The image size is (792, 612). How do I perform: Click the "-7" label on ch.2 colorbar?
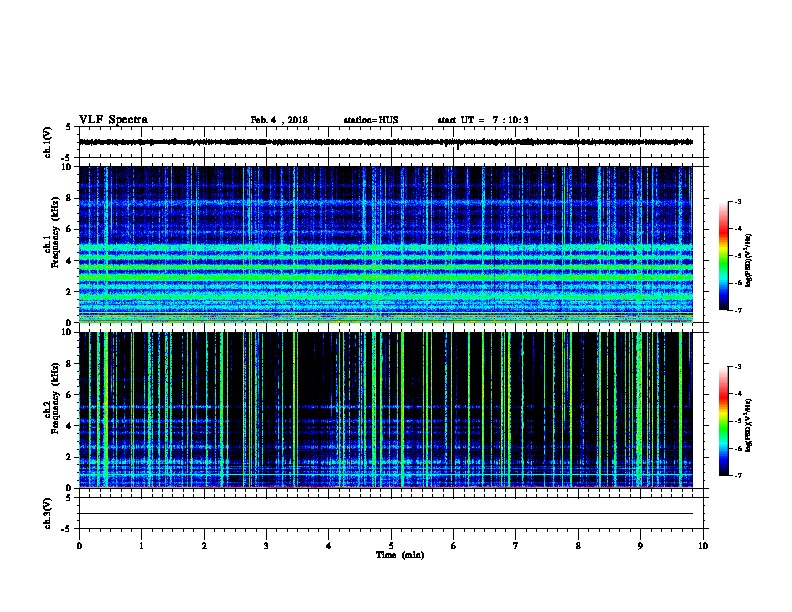737,475
